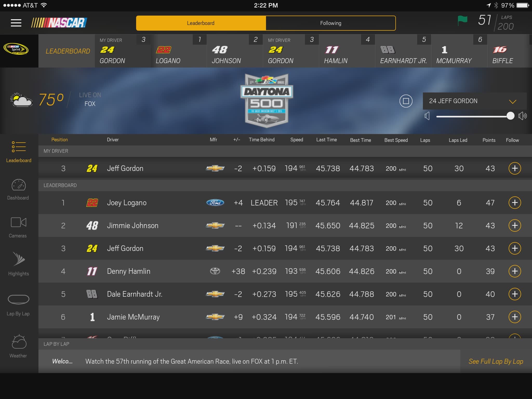This screenshot has width=532, height=399.
Task: Follow Jamie McMurray
Action: coord(515,317)
